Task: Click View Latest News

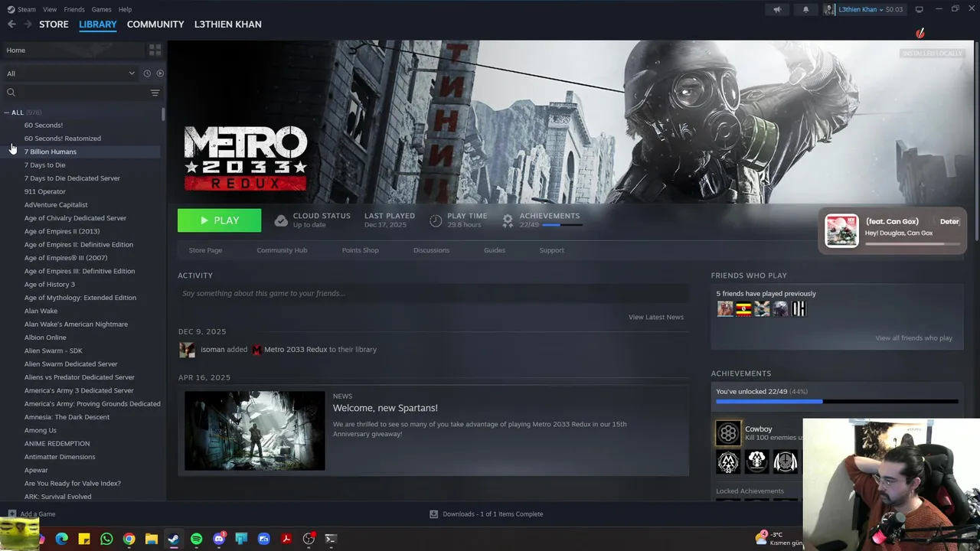Action: [x=656, y=317]
